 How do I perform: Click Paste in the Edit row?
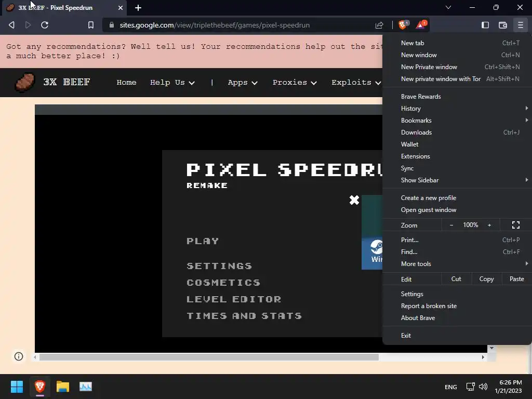click(517, 279)
